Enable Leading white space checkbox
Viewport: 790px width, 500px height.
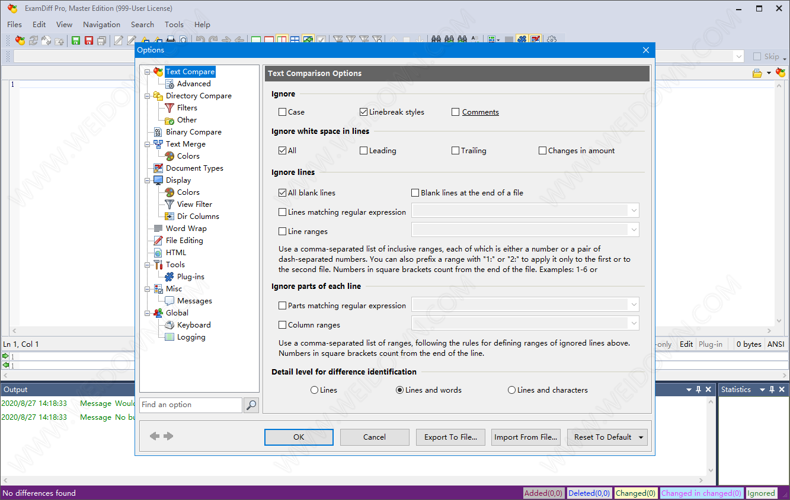pos(363,150)
